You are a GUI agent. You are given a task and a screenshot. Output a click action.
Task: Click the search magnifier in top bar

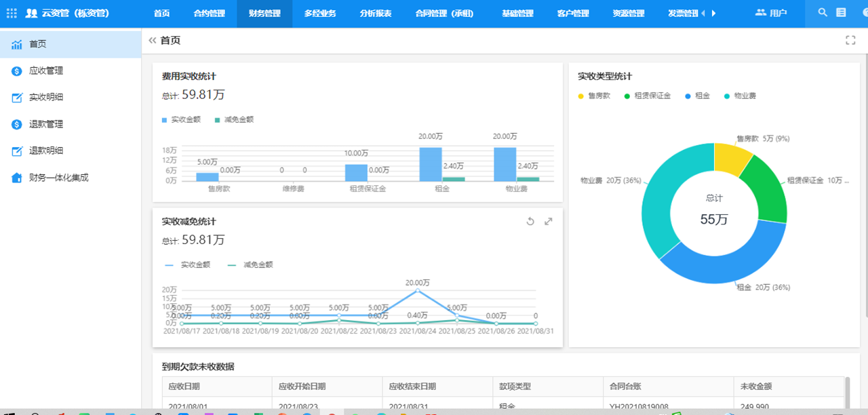(823, 13)
